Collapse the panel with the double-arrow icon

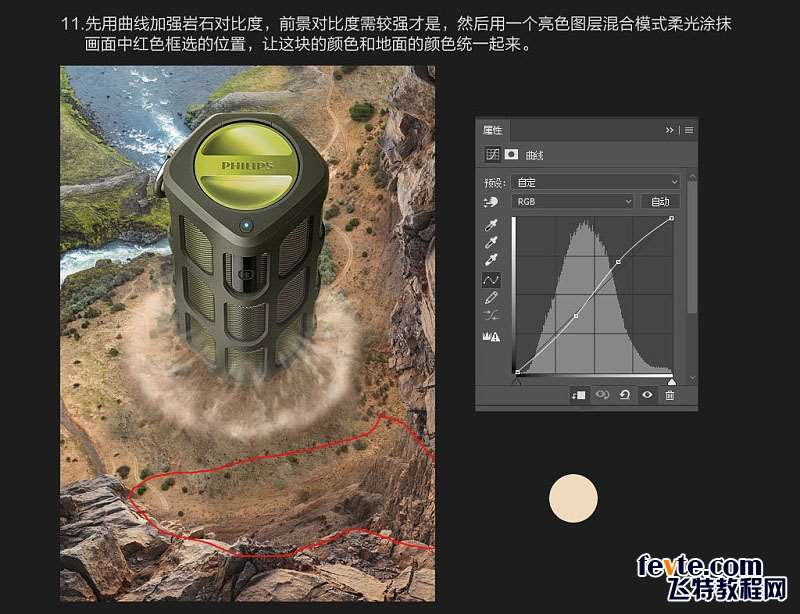669,130
